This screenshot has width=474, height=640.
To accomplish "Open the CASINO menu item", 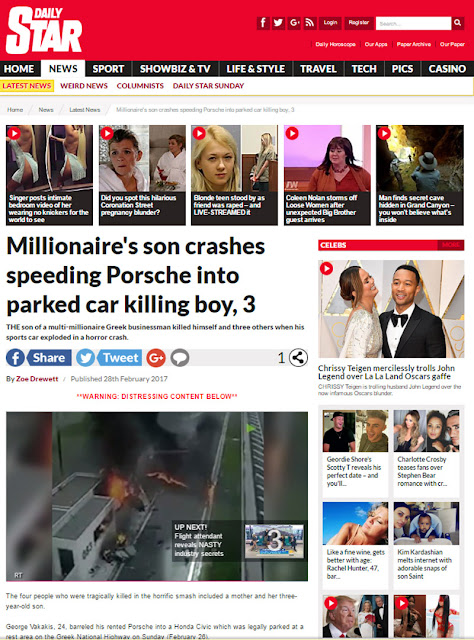I will tap(447, 69).
